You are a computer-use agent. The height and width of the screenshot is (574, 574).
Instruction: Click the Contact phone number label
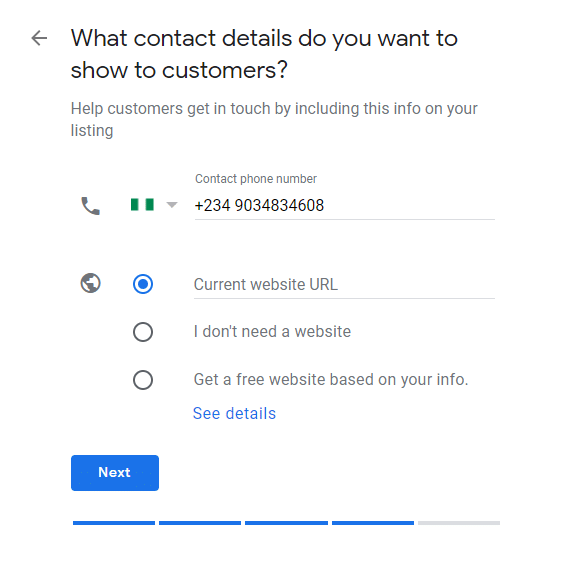click(256, 179)
